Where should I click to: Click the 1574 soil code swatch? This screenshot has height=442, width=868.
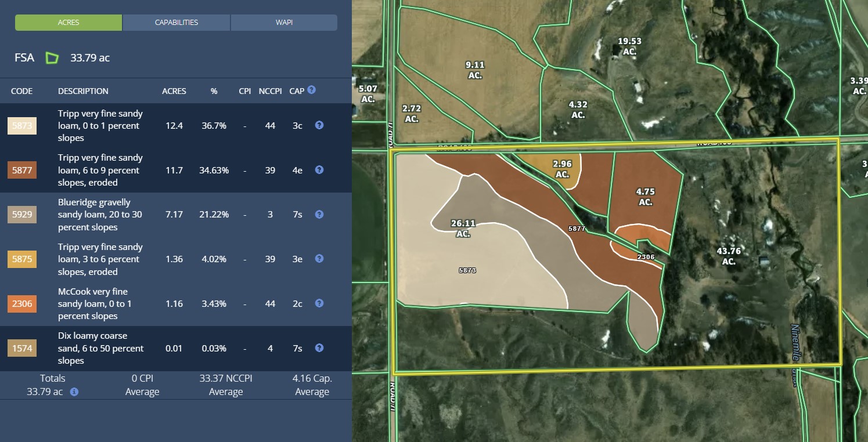pos(22,348)
